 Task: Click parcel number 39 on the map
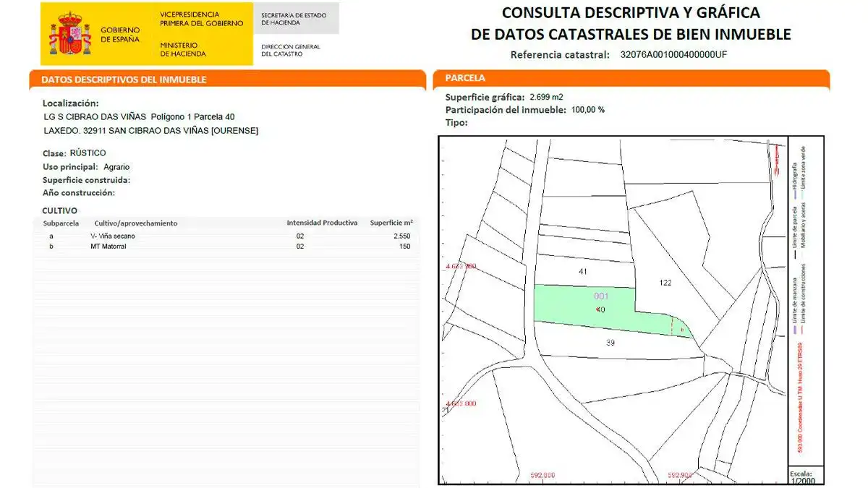(x=610, y=343)
